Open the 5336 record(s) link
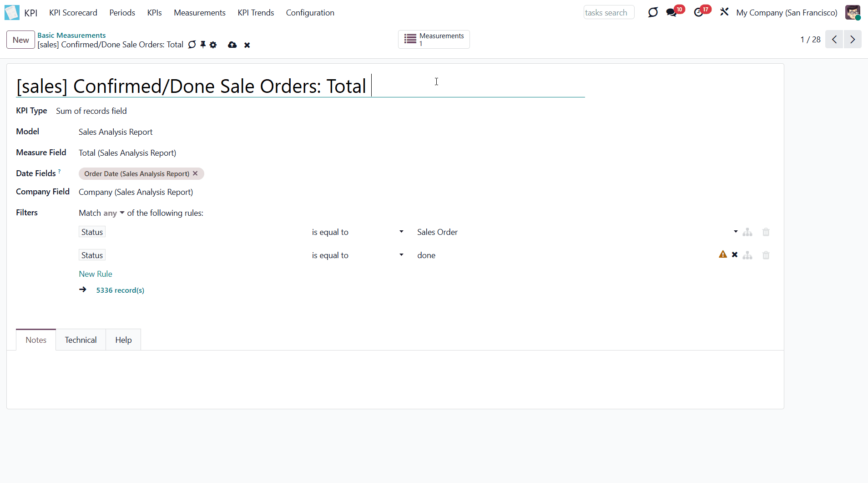Screen dimensions: 868x483 point(120,290)
